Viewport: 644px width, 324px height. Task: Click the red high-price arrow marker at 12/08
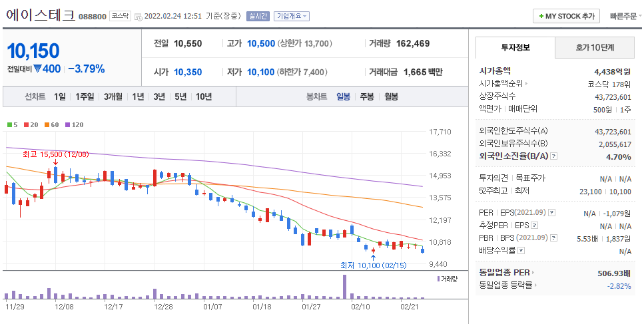click(x=55, y=162)
